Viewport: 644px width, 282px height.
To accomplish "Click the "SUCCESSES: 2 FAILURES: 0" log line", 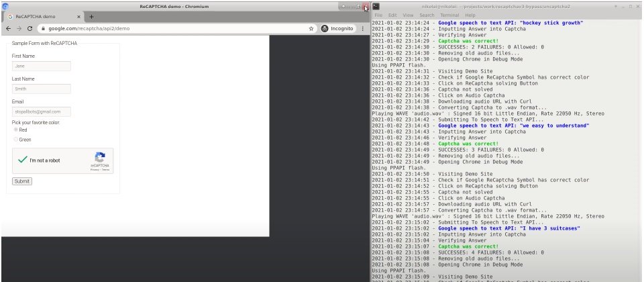I will (x=458, y=47).
